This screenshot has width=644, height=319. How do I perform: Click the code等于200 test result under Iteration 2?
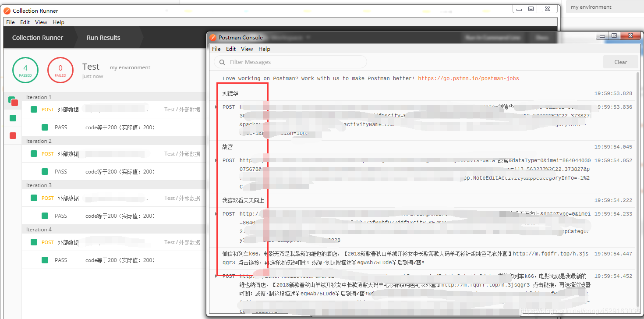120,172
